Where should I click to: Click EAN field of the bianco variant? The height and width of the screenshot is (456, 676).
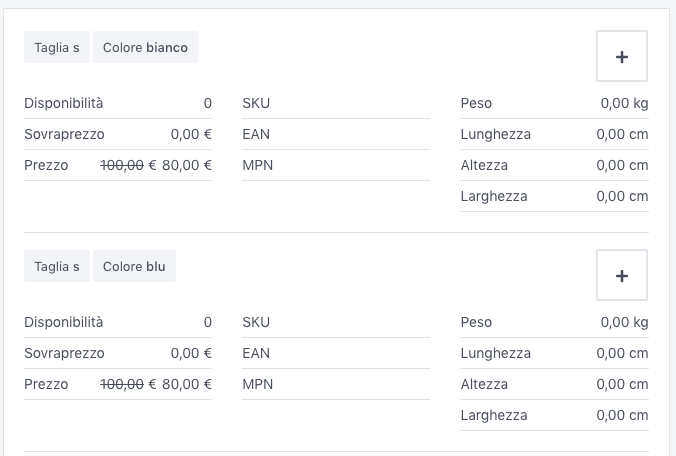click(335, 134)
